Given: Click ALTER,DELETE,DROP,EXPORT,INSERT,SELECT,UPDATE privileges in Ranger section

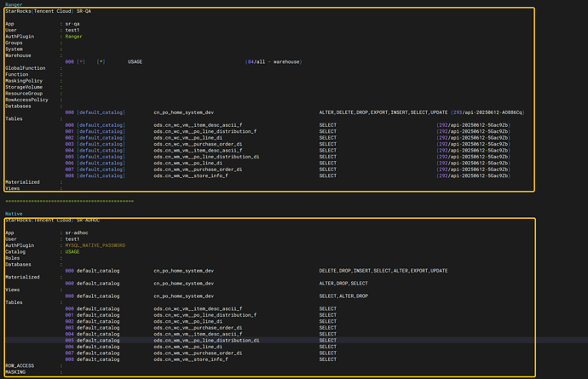Looking at the screenshot, I should pos(383,112).
